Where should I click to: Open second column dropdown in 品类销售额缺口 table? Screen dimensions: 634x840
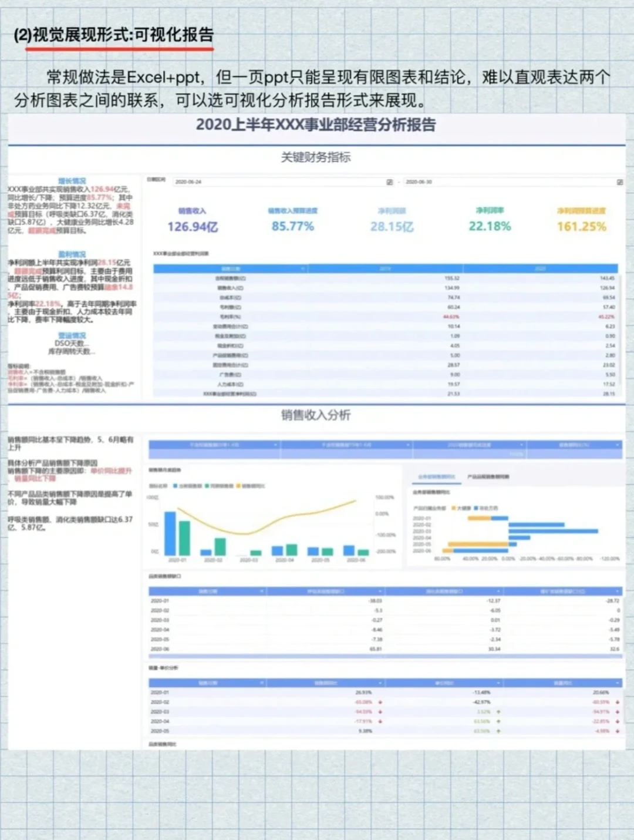pyautogui.click(x=380, y=591)
